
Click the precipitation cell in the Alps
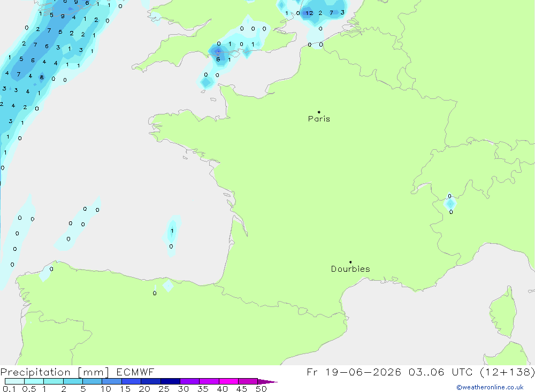tap(450, 204)
